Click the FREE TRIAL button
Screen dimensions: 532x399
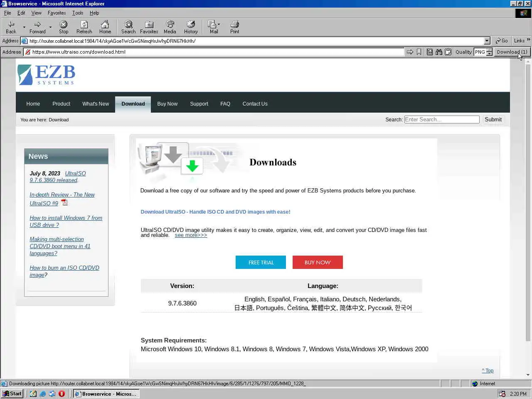point(261,262)
